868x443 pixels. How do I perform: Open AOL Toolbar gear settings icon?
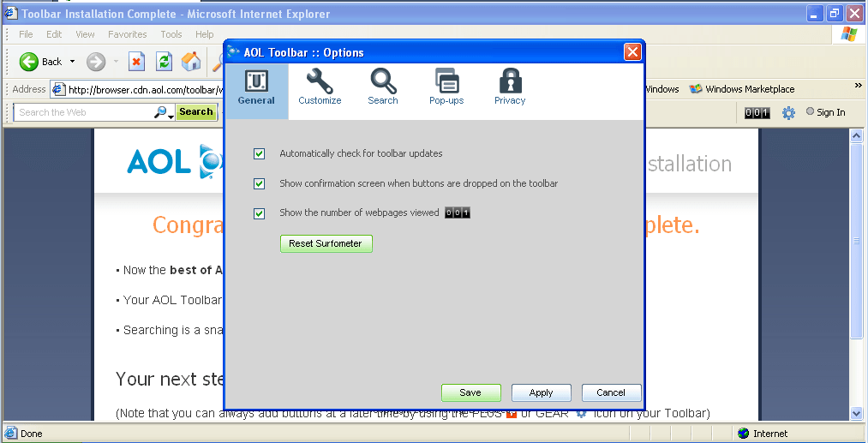(x=788, y=112)
